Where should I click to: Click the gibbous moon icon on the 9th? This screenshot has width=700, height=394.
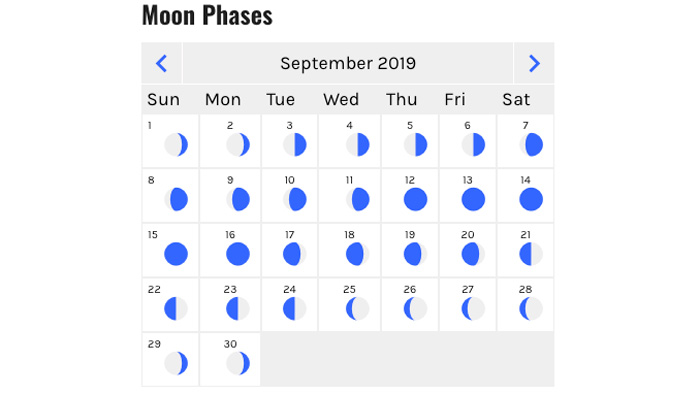point(238,199)
